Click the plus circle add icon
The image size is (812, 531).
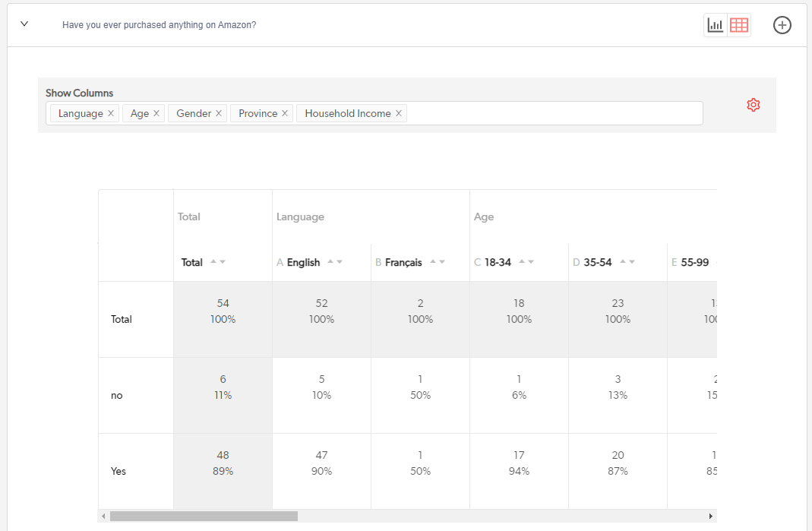[782, 25]
